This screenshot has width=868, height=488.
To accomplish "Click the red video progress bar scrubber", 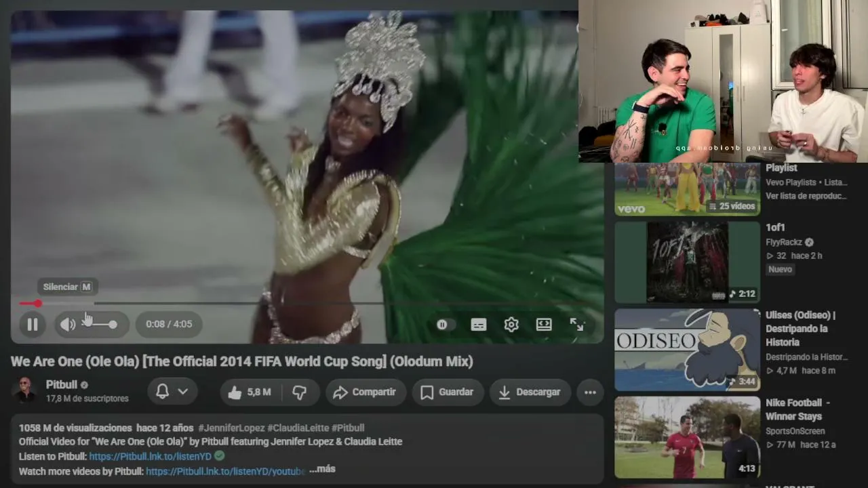I will pos(38,304).
